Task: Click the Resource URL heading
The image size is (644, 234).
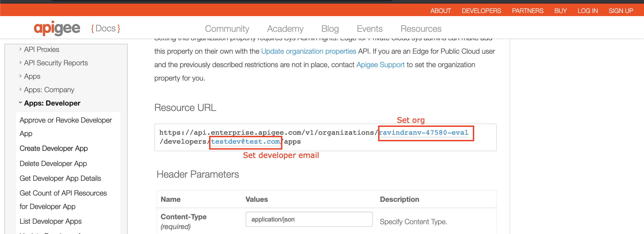Action: [x=185, y=108]
